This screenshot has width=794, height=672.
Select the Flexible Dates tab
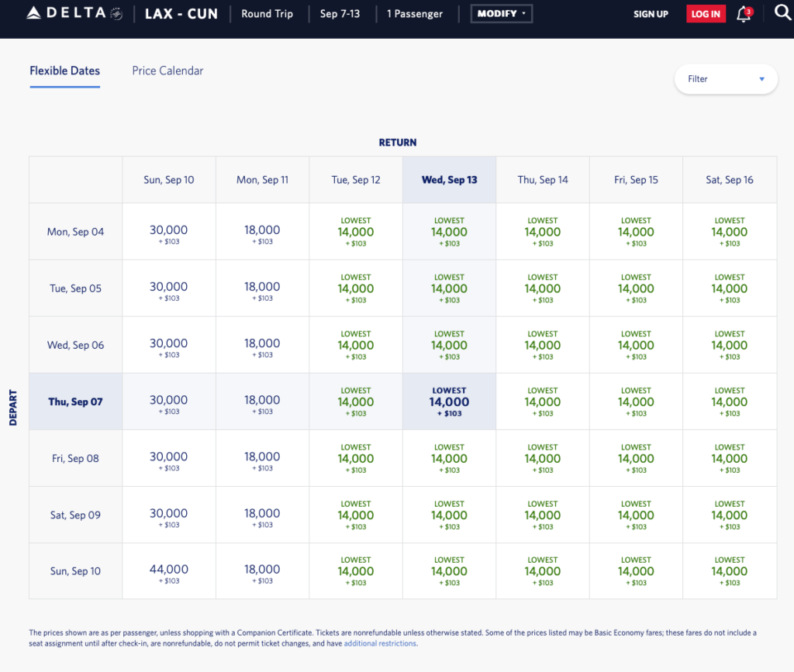click(64, 71)
